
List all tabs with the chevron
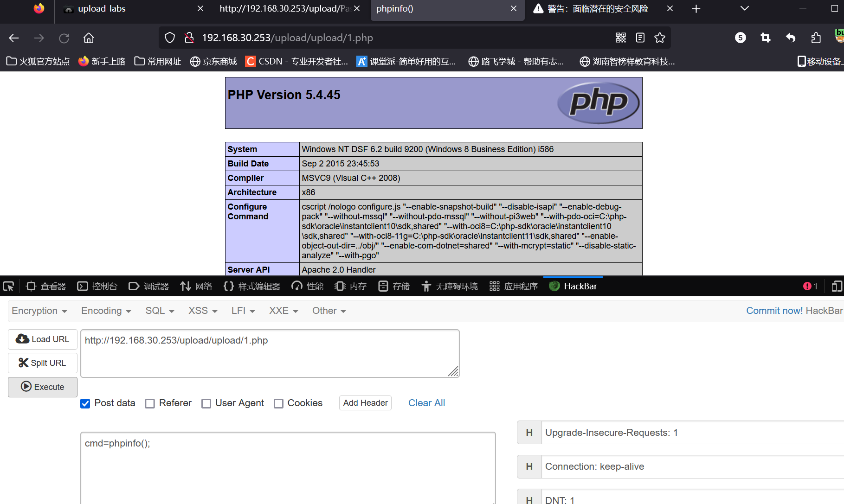pos(745,9)
